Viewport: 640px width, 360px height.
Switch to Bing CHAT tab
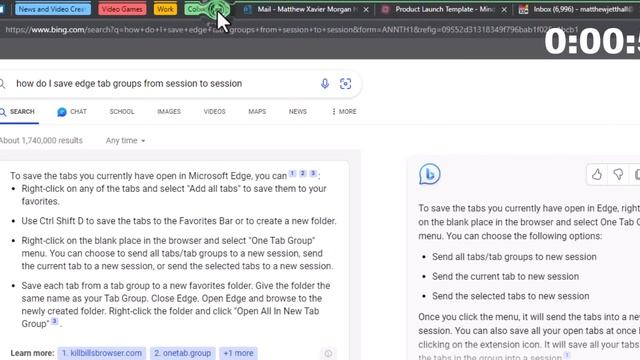[x=72, y=111]
